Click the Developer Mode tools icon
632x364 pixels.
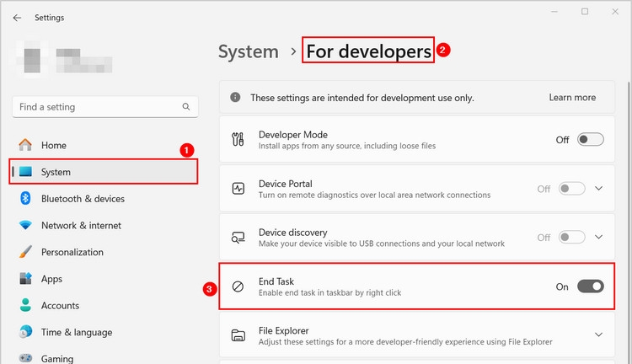(x=238, y=140)
